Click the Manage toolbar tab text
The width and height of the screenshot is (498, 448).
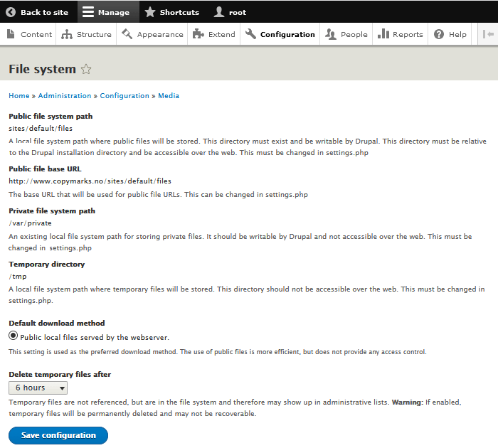tap(114, 13)
